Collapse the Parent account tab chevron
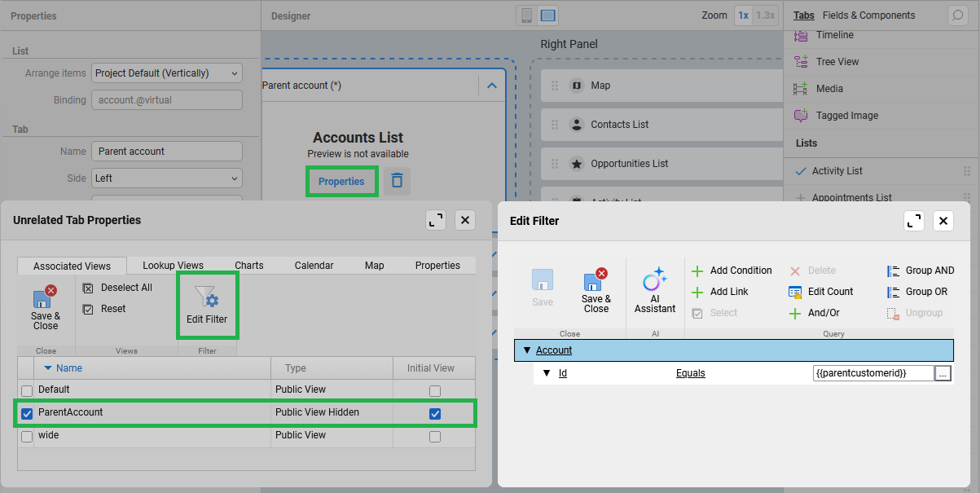Viewport: 980px width, 493px height. pyautogui.click(x=491, y=86)
